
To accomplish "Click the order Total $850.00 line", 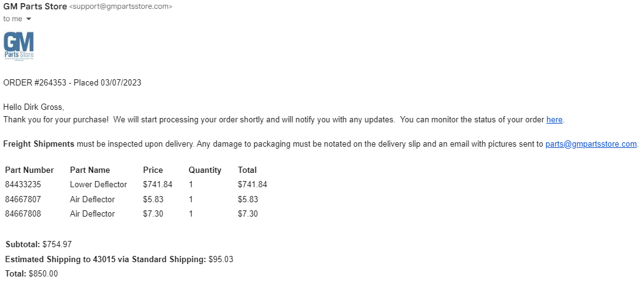I will 31,273.
